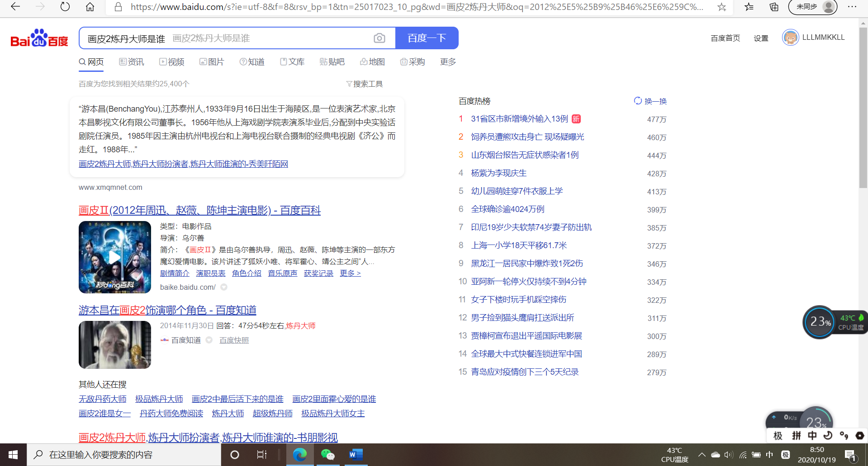The width and height of the screenshot is (868, 466).
Task: Select the 文库 search tab
Action: (292, 62)
